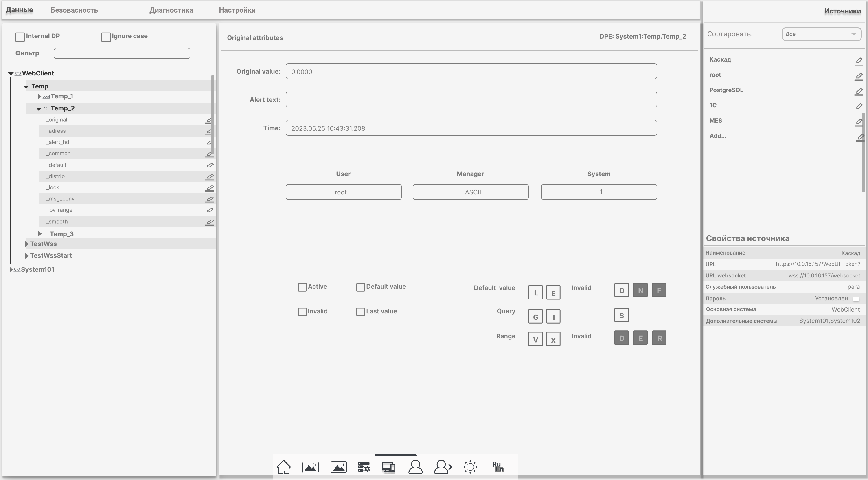Edit the root source via pencil icon

coord(859,77)
